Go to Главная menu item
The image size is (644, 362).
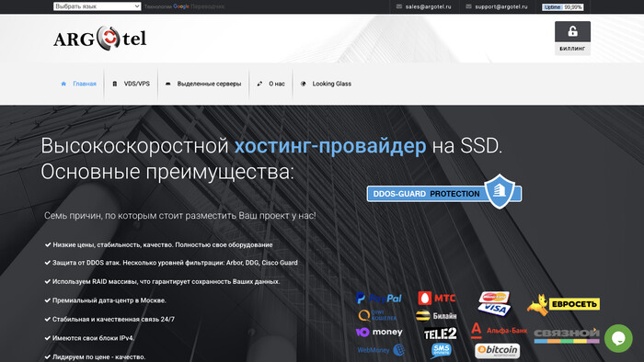[85, 84]
